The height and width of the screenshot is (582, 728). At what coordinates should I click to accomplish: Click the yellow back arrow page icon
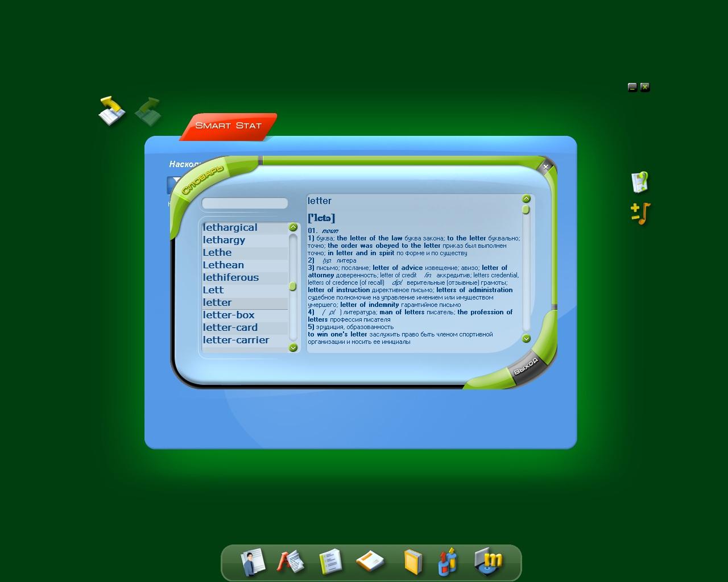pyautogui.click(x=111, y=110)
